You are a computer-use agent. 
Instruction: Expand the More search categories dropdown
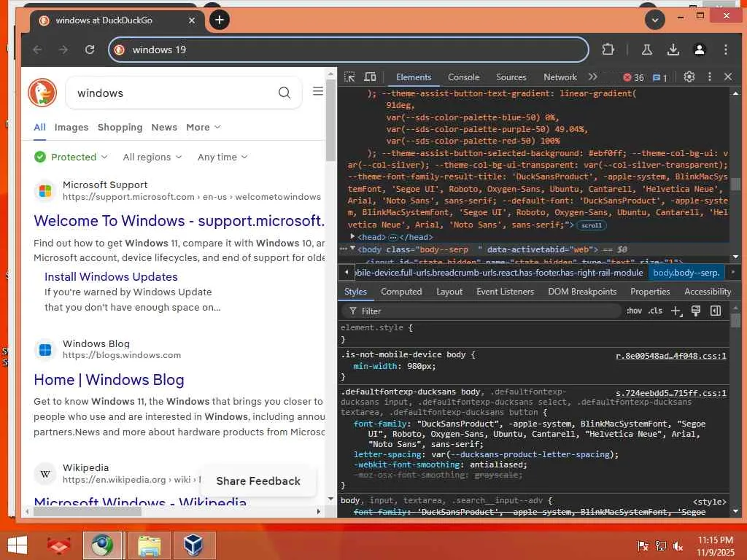coord(204,127)
